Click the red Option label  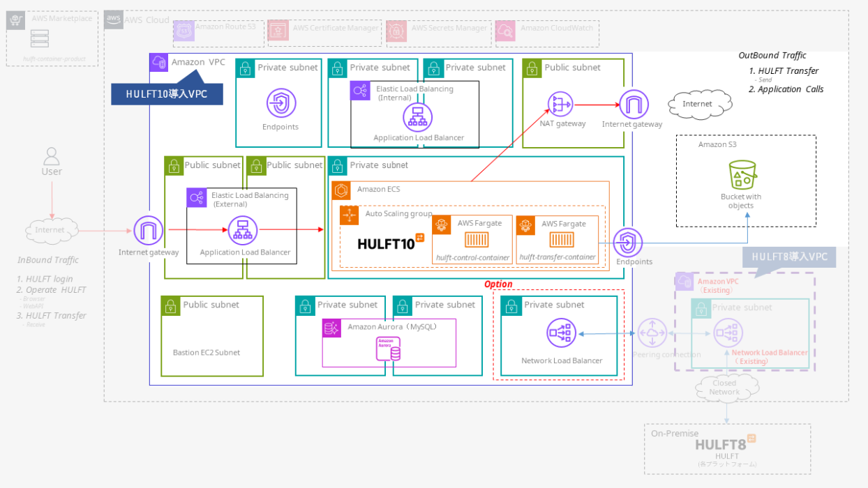click(498, 284)
